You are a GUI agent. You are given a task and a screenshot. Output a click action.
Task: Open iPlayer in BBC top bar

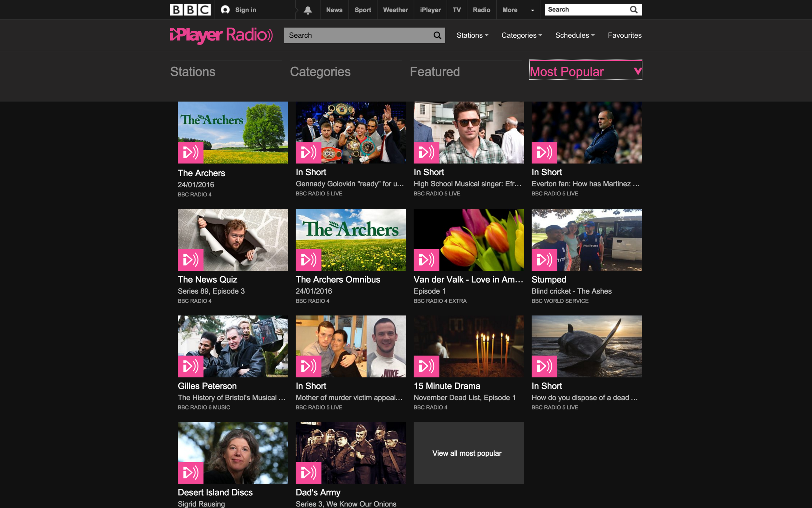[x=430, y=10]
